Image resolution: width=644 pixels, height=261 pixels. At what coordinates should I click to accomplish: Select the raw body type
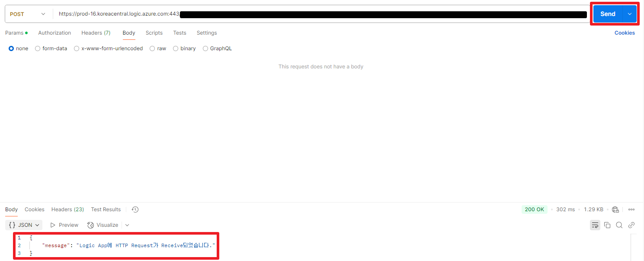[x=158, y=48]
